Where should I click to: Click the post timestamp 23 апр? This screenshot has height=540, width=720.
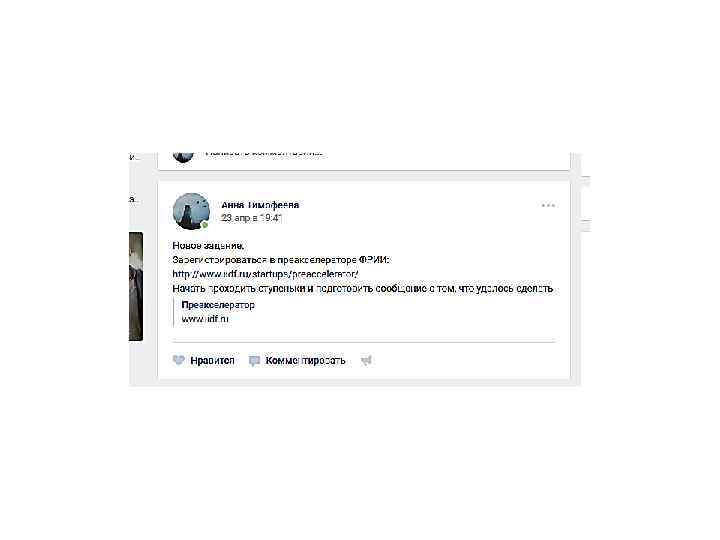point(252,218)
